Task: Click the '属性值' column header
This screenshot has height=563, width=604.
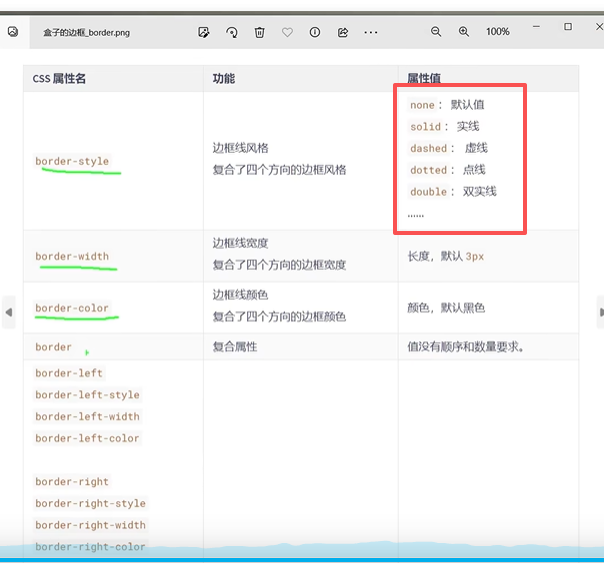Action: click(x=424, y=79)
